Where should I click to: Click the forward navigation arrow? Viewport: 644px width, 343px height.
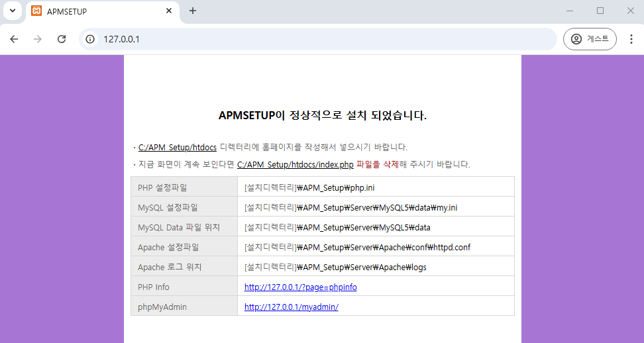click(x=38, y=39)
